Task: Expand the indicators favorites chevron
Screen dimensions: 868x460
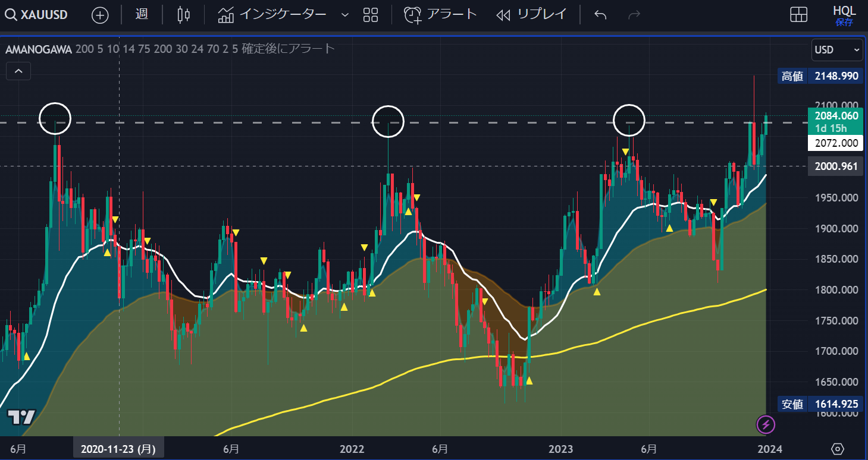Action: (x=344, y=15)
